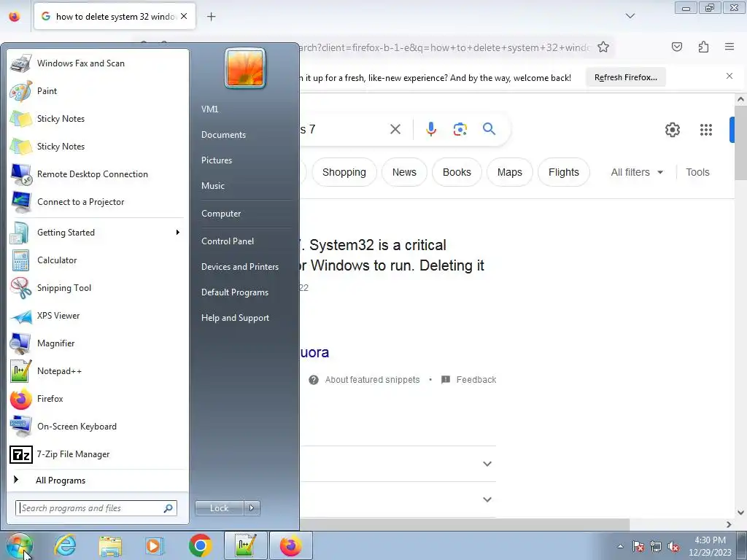
Task: Click the user account picture
Action: click(245, 68)
